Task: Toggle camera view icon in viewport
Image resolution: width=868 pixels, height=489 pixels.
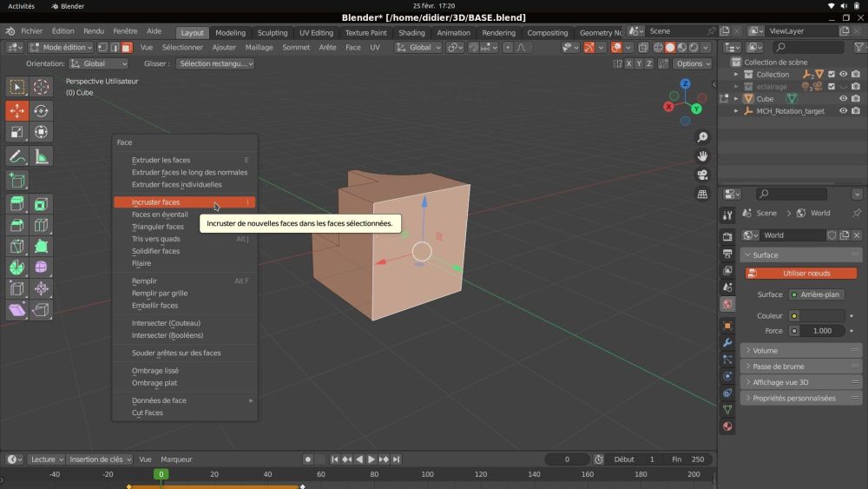Action: (702, 175)
